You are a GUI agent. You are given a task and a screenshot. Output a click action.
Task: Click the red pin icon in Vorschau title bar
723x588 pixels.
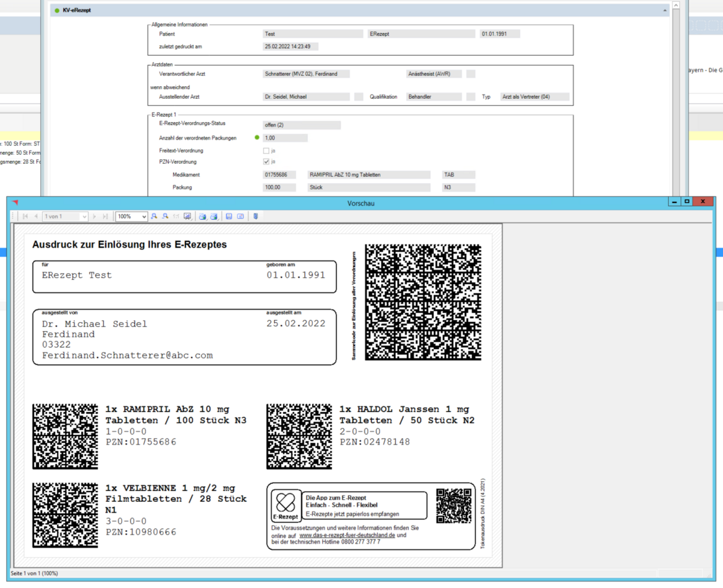pos(16,202)
